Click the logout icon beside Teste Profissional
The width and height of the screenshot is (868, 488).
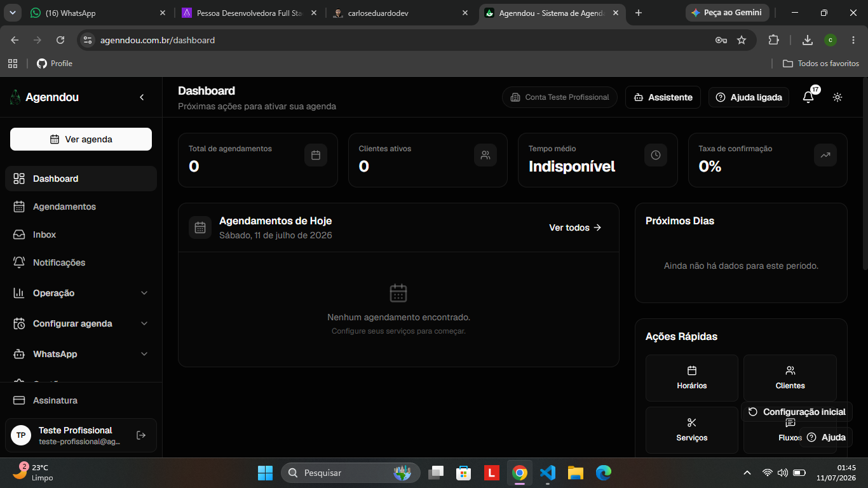(x=141, y=435)
